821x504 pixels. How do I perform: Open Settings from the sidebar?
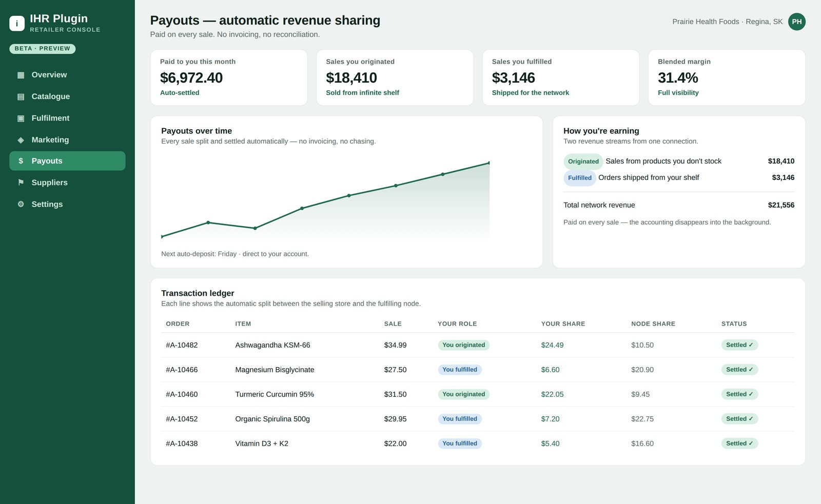click(x=67, y=204)
